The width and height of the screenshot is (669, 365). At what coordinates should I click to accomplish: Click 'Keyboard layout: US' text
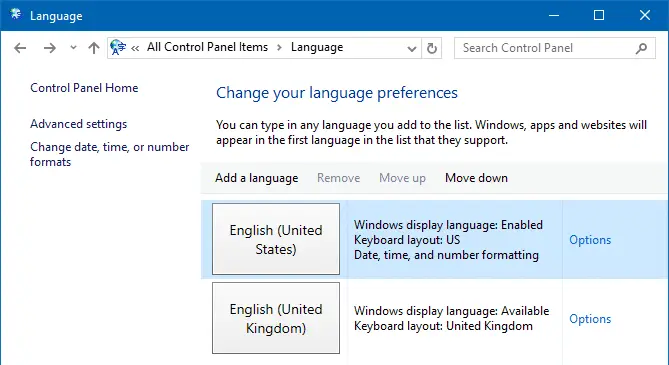[407, 240]
